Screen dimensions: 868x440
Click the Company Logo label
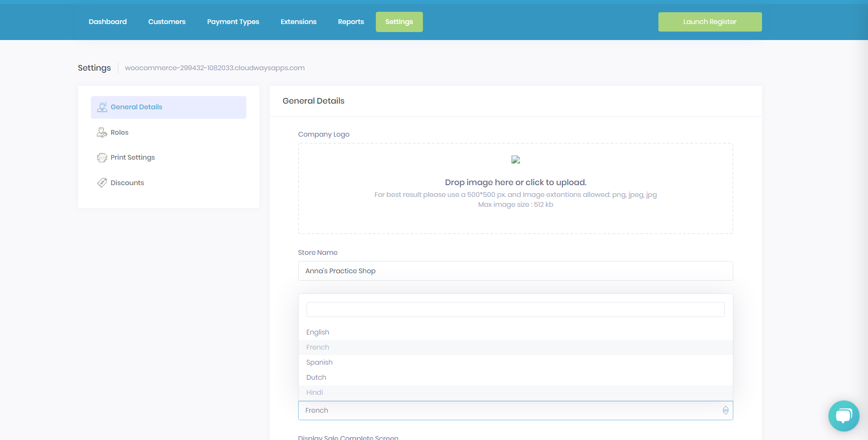coord(324,134)
